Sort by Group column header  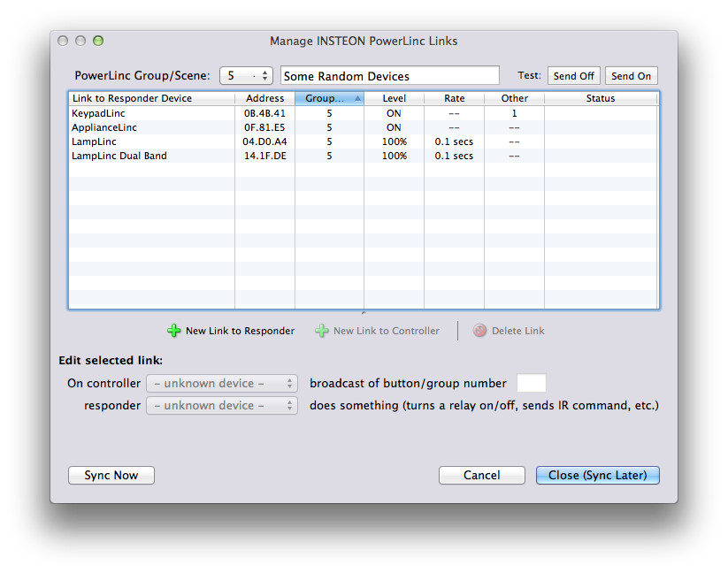(329, 98)
